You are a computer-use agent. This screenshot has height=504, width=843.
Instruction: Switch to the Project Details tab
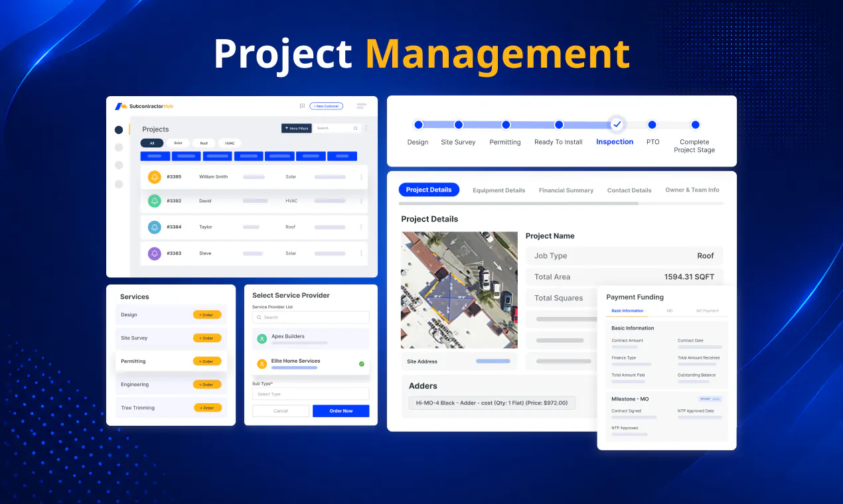(x=429, y=190)
